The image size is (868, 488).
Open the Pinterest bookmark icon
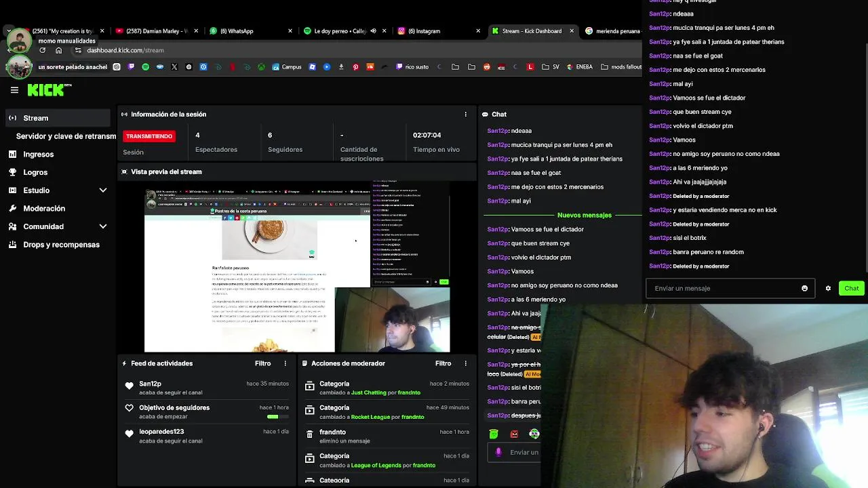coord(355,67)
